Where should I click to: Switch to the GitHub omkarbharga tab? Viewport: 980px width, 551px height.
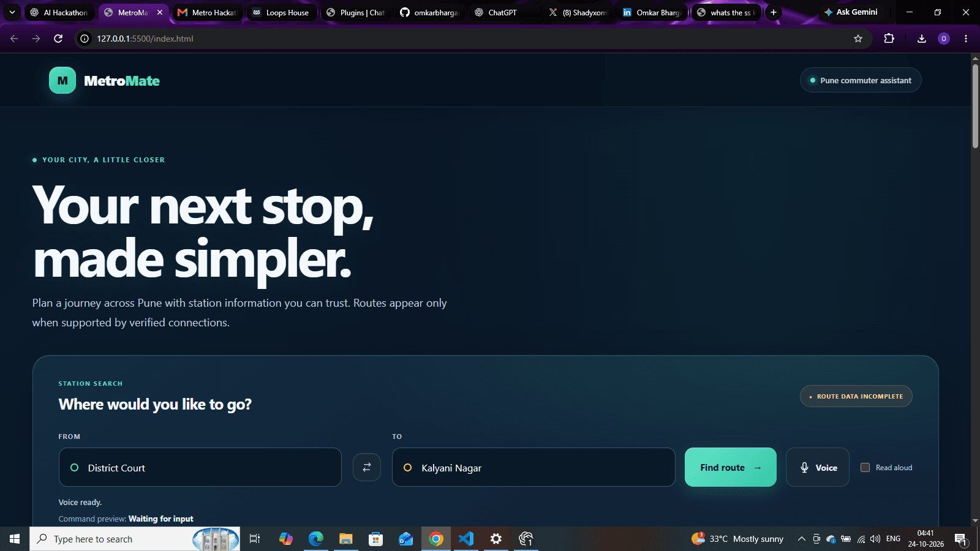click(x=430, y=12)
